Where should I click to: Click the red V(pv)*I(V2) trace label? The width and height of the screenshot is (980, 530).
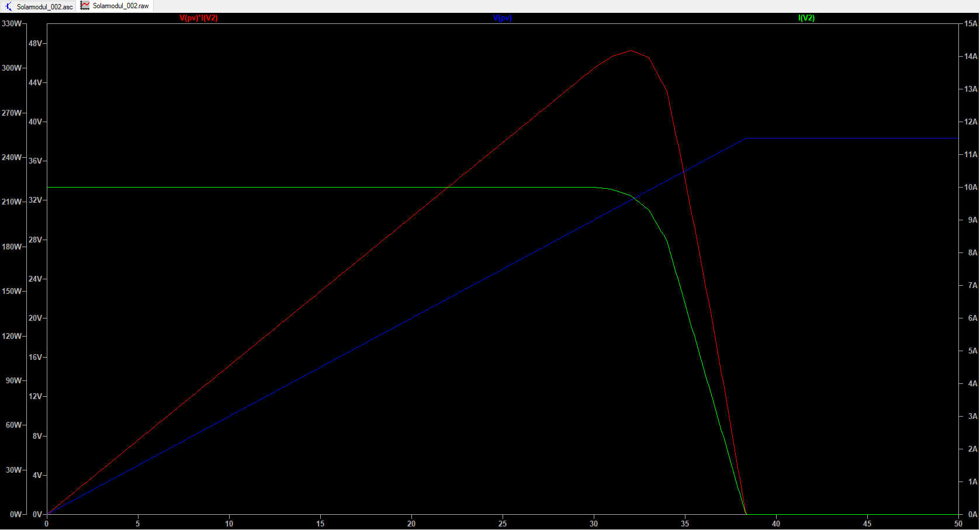(x=198, y=18)
